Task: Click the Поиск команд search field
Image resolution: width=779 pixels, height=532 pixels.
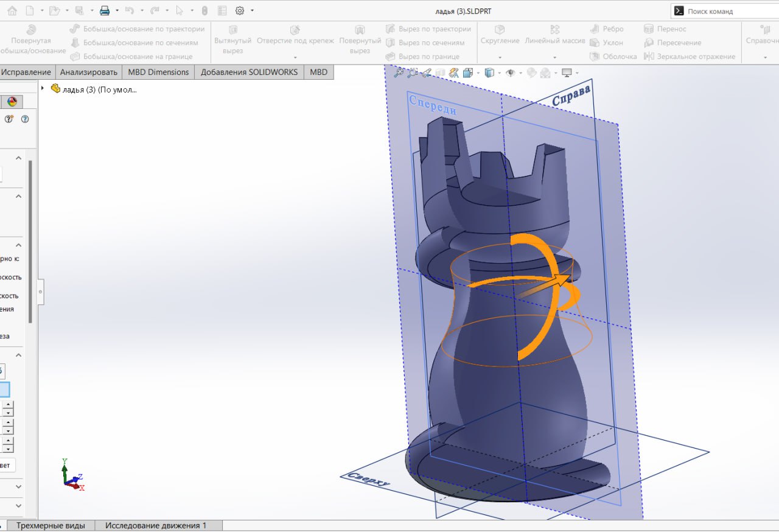Action: click(x=724, y=11)
